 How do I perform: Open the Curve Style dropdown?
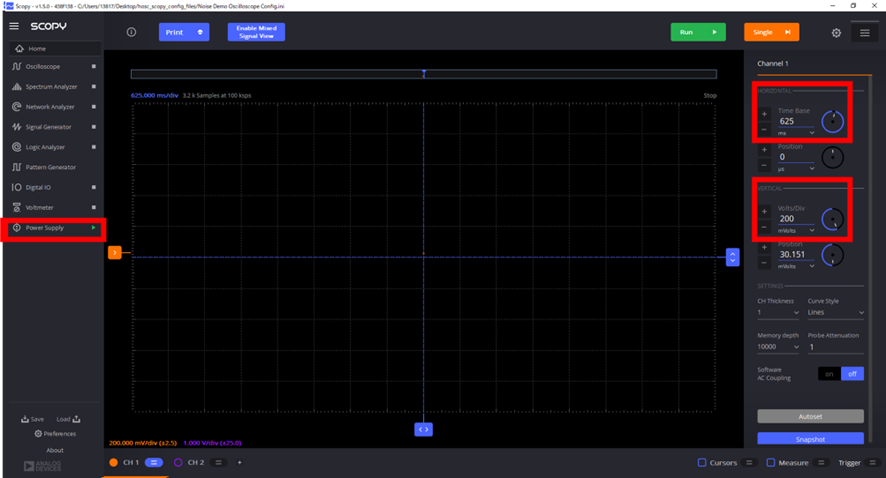click(836, 312)
